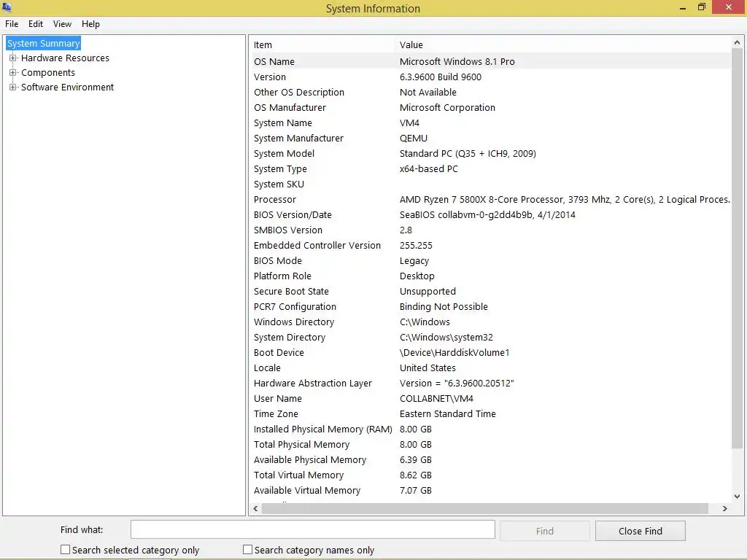747x560 pixels.
Task: Click the Find what input field
Action: [x=313, y=530]
